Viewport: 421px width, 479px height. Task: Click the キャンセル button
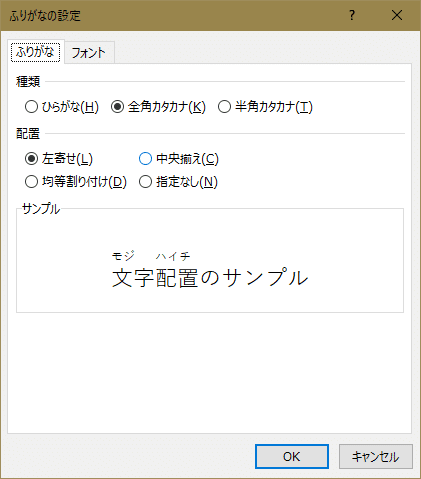(x=376, y=456)
